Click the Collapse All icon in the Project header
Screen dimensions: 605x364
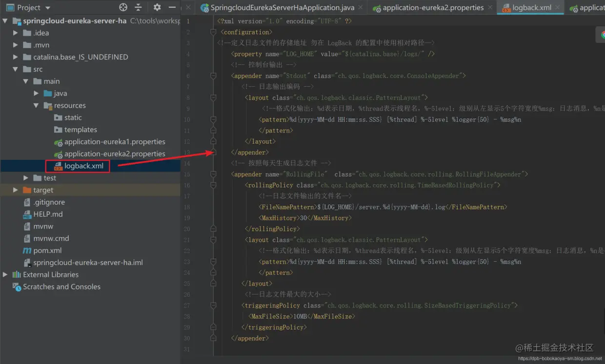(x=139, y=7)
